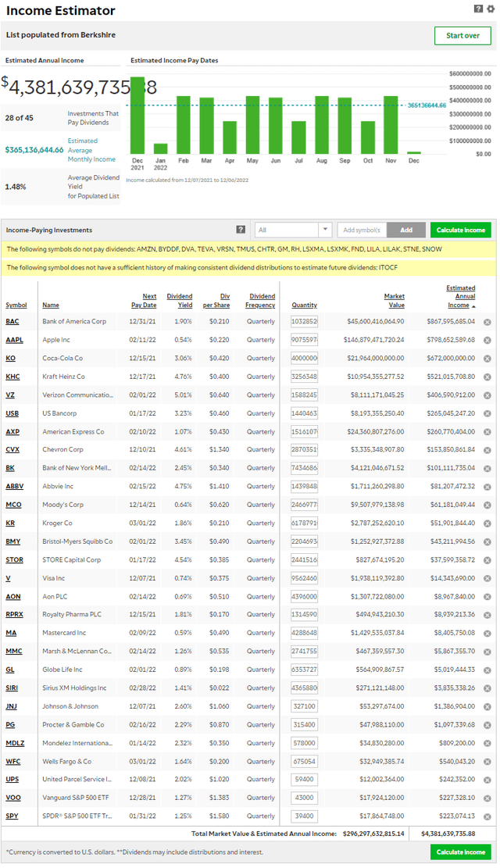Remove the AAPL row
500x868 pixels.
487,341
